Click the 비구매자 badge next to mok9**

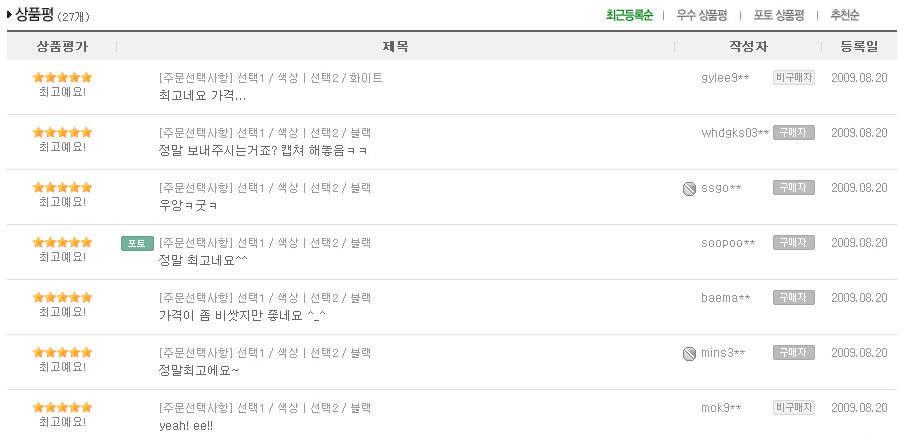pos(794,408)
